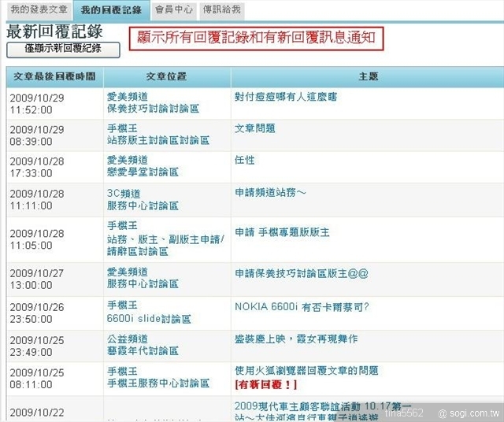The image size is (504, 422).
Task: Open the 申請頻道站務～ topic
Action: [x=270, y=193]
